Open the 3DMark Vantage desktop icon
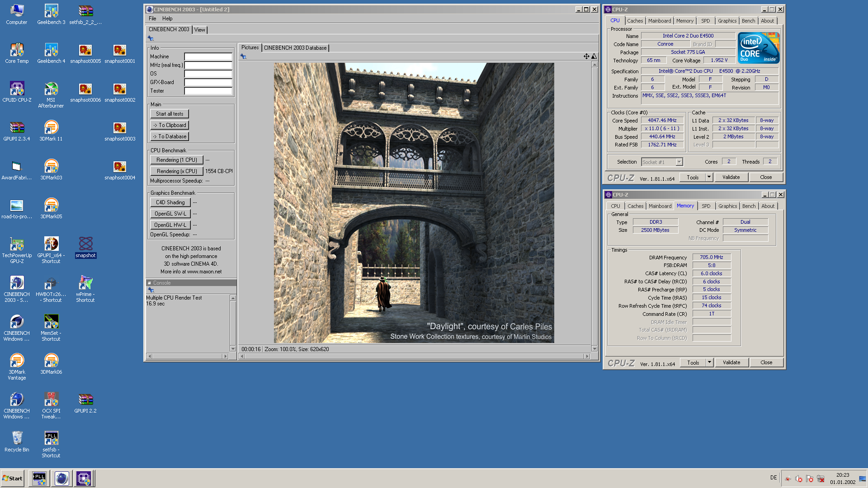 coord(17,366)
